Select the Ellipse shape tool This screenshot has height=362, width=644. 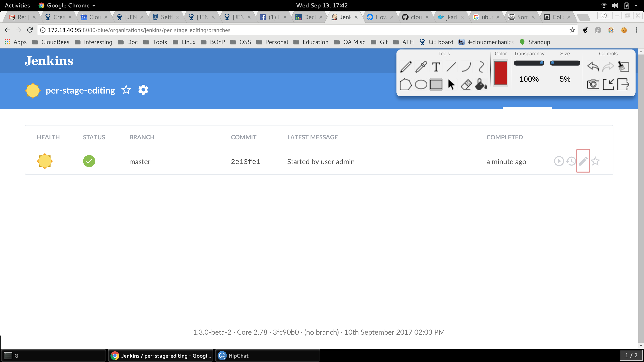421,84
